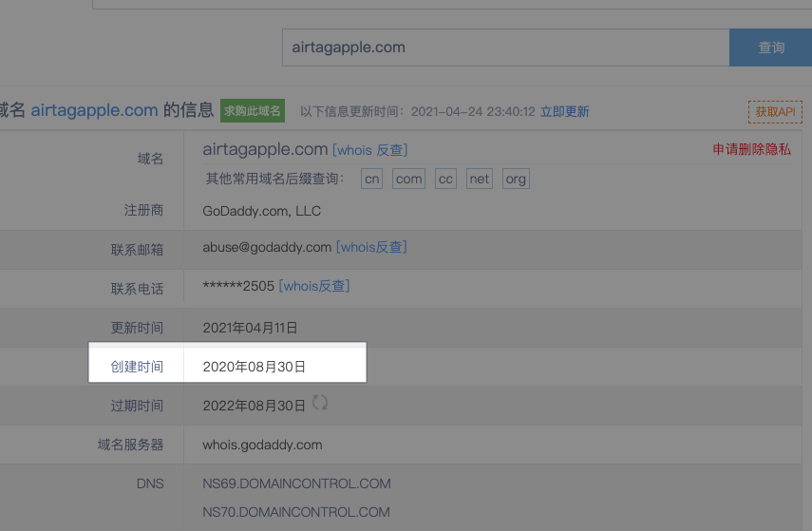Image resolution: width=812 pixels, height=531 pixels.
Task: Click the refresh icon next to 2022年08月30日
Action: [x=319, y=403]
